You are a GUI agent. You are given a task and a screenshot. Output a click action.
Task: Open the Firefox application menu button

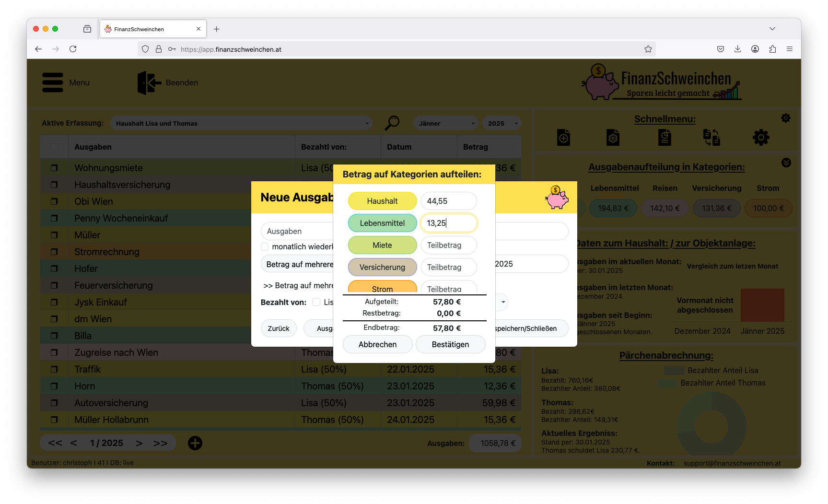(x=789, y=49)
